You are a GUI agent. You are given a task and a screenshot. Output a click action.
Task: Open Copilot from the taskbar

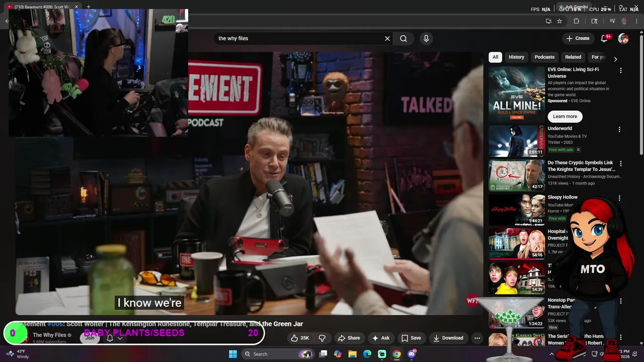pos(338,354)
